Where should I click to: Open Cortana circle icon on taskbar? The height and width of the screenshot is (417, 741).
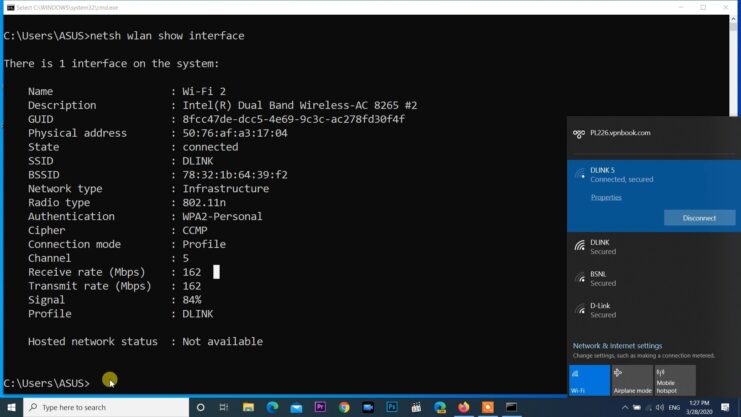[x=200, y=408]
